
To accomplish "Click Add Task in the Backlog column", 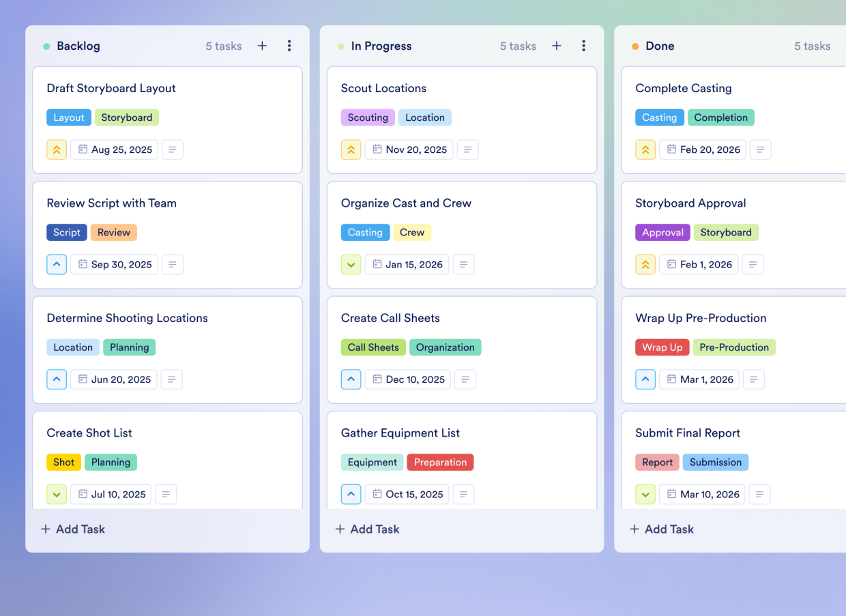I will coord(72,529).
